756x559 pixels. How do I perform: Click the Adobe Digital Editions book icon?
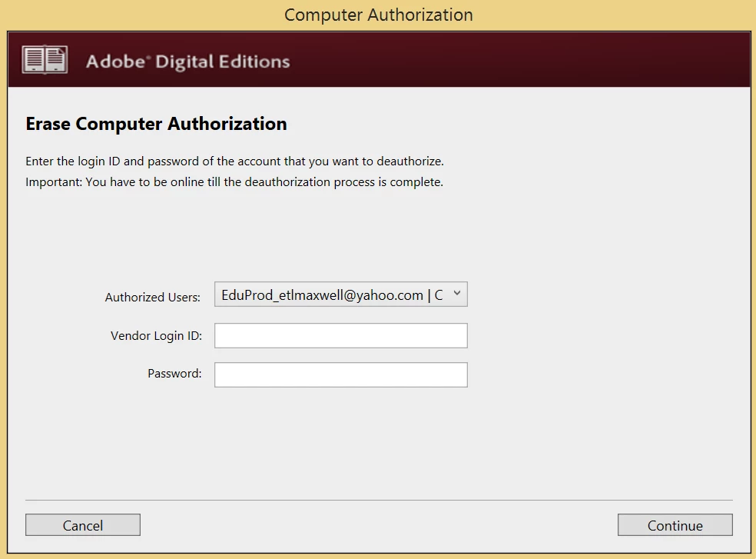click(45, 60)
